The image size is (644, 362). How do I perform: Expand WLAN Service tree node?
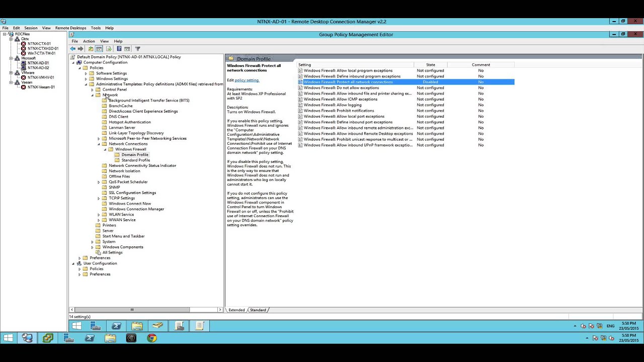click(x=99, y=215)
